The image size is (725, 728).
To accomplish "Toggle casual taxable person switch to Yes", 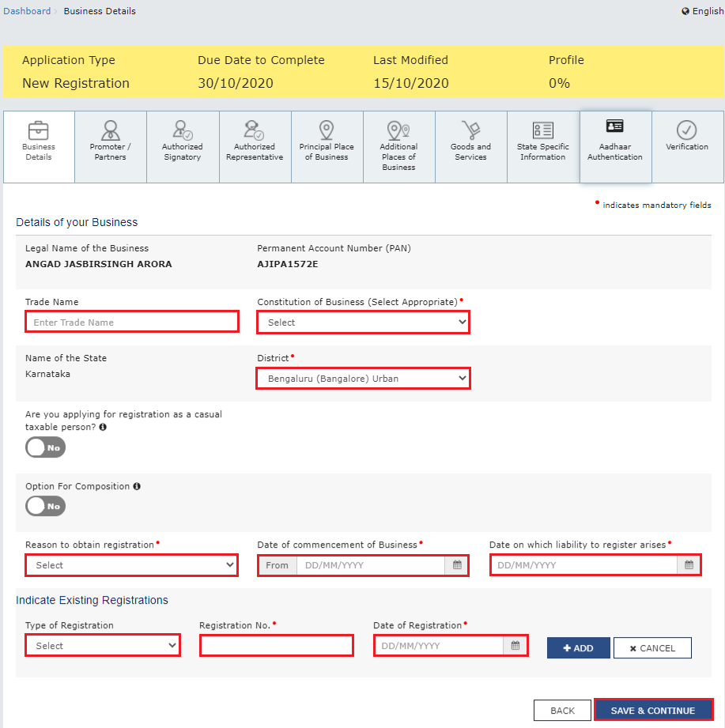I will coord(45,447).
